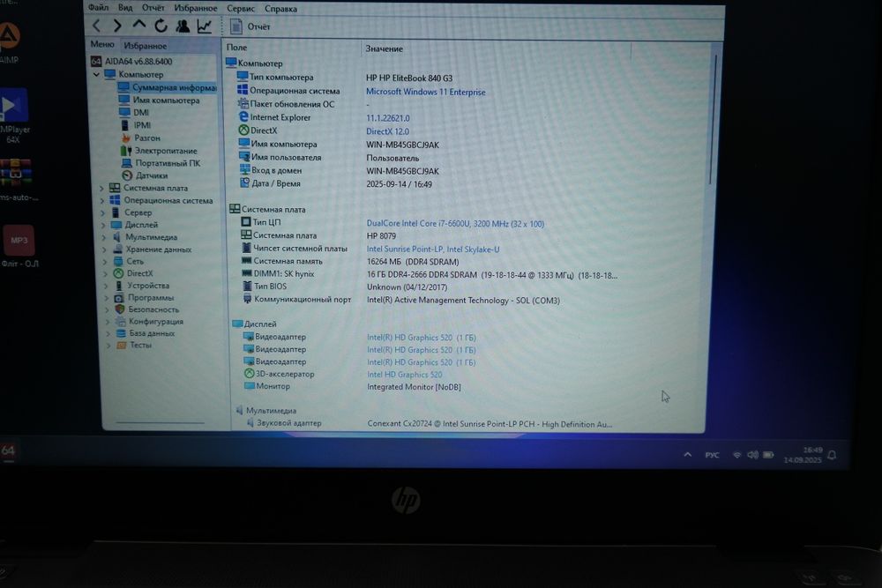Switch to the Избранное sidebar tab
Image resolution: width=882 pixels, height=588 pixels.
click(146, 46)
